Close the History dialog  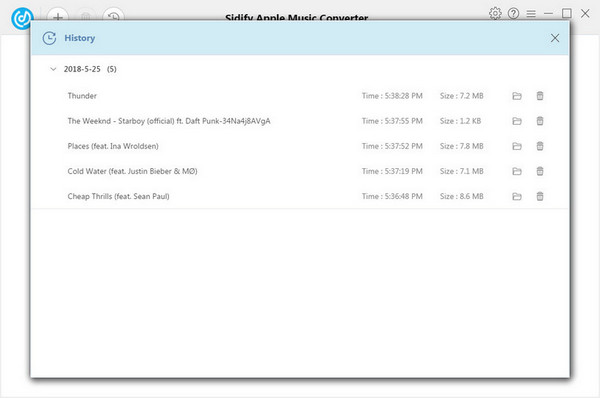pos(555,38)
